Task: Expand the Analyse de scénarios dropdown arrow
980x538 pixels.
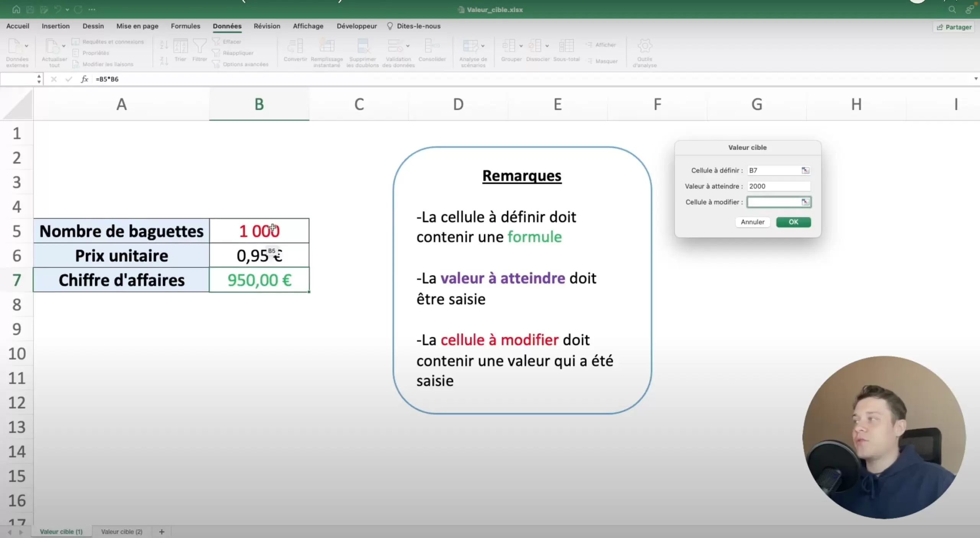Action: (483, 46)
